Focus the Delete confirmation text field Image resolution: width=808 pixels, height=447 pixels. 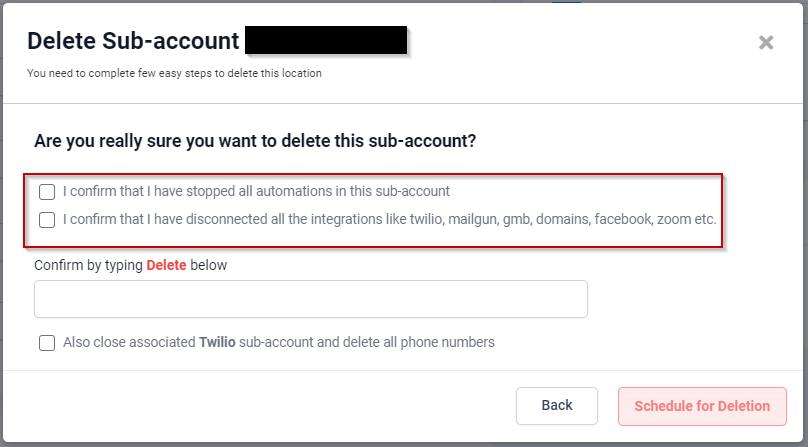point(310,299)
